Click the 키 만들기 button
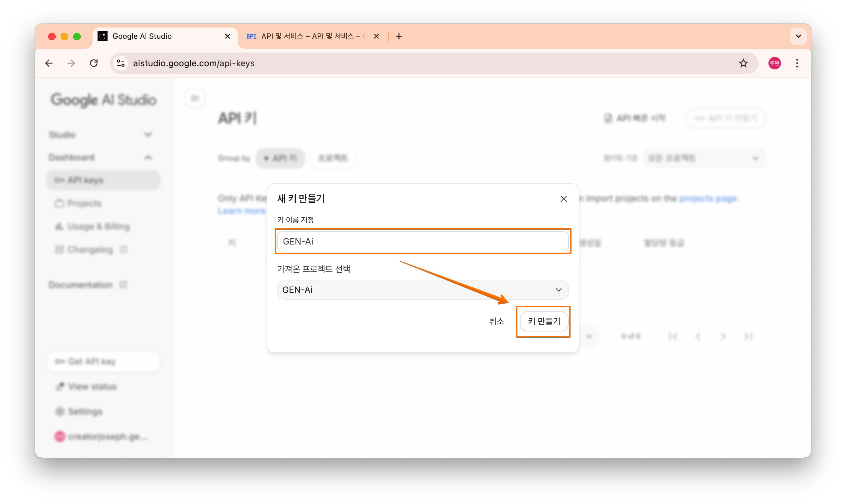846x504 pixels. [x=544, y=321]
